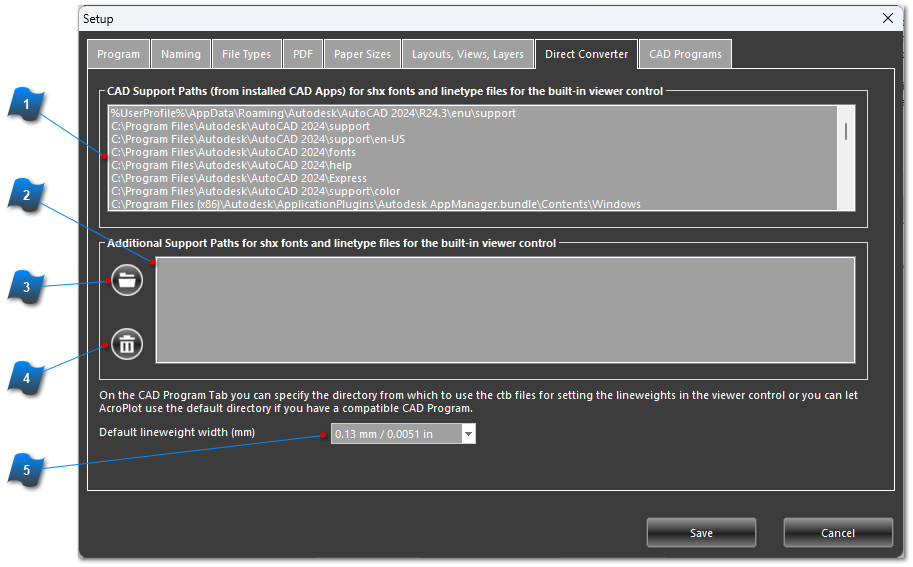Click the folder browse icon to add path
Viewport: 913px width, 567px height.
pyautogui.click(x=127, y=280)
